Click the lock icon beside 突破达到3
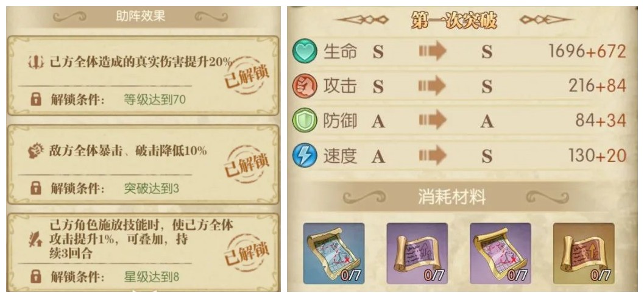644x298 pixels. 36,188
